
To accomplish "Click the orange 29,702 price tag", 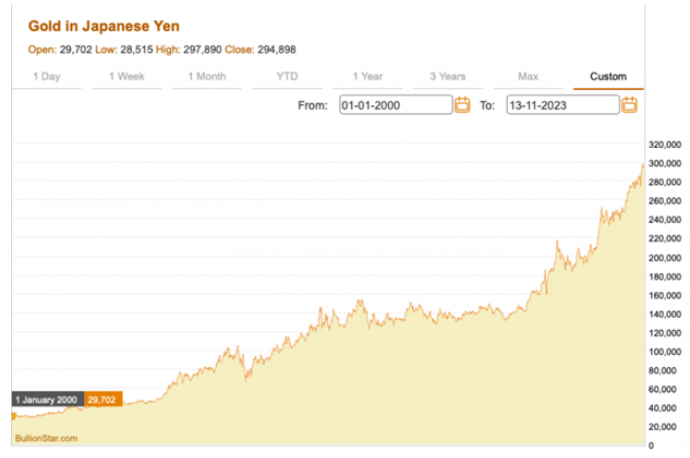I will [103, 399].
